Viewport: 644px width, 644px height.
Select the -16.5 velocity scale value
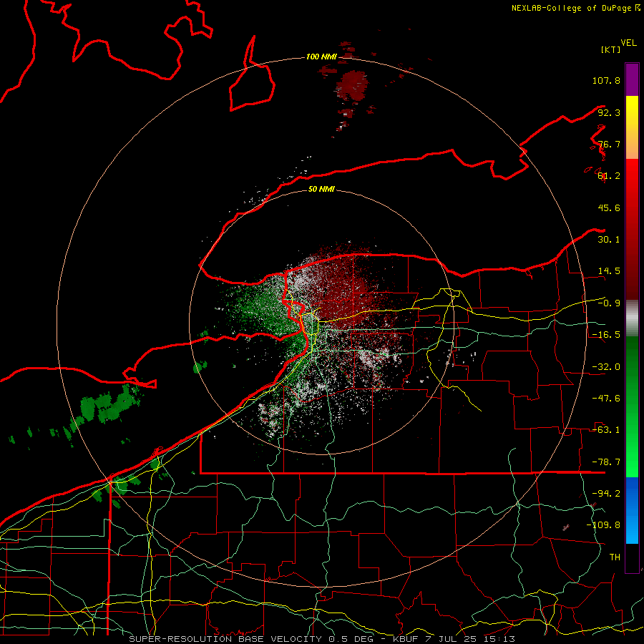pyautogui.click(x=606, y=335)
